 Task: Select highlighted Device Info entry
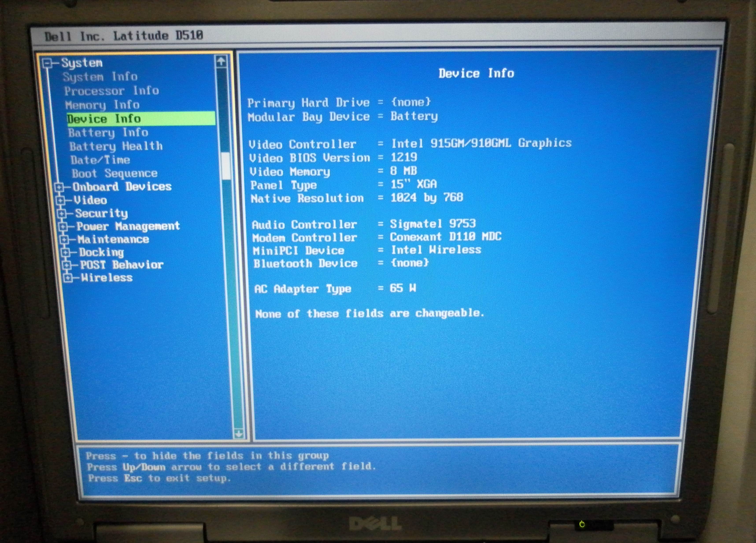click(141, 119)
